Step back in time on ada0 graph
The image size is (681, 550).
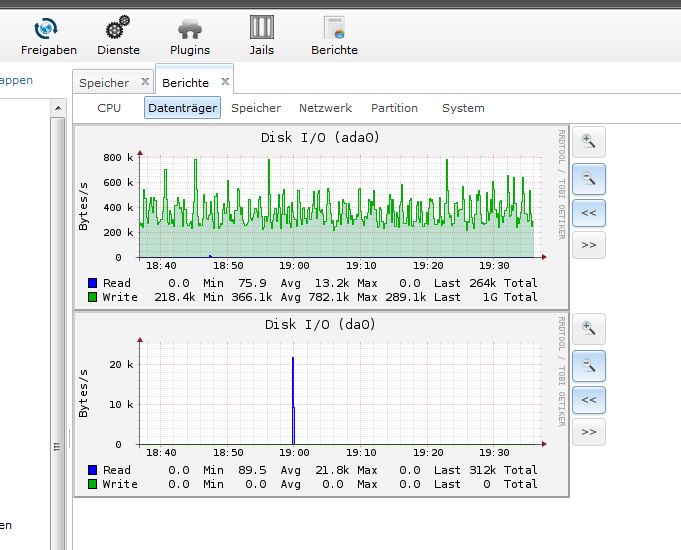(x=588, y=213)
